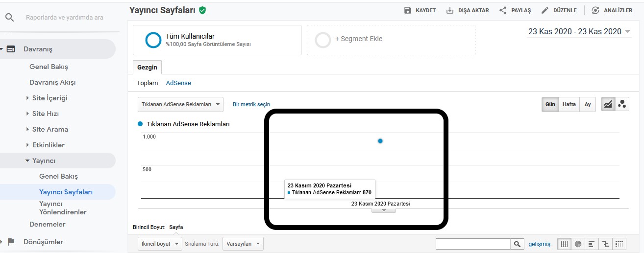Click the DÜZENLE pencil icon
Screen dimensions: 644x253
[x=545, y=10]
